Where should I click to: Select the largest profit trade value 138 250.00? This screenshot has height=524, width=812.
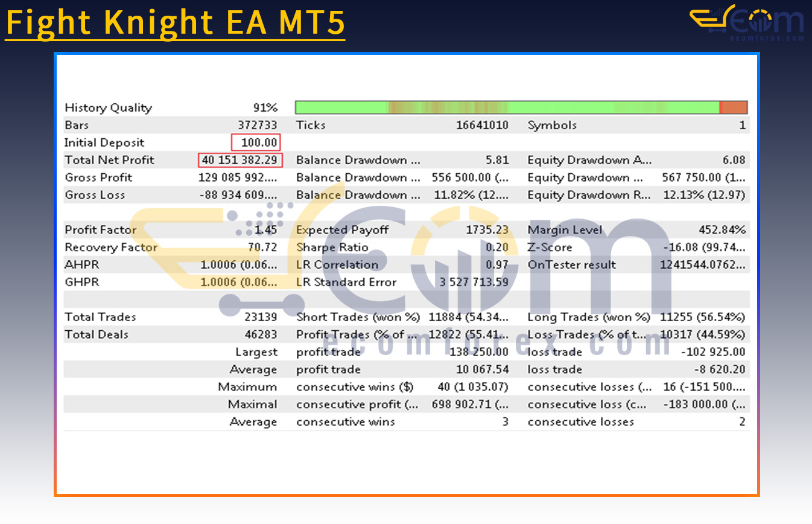tap(479, 353)
